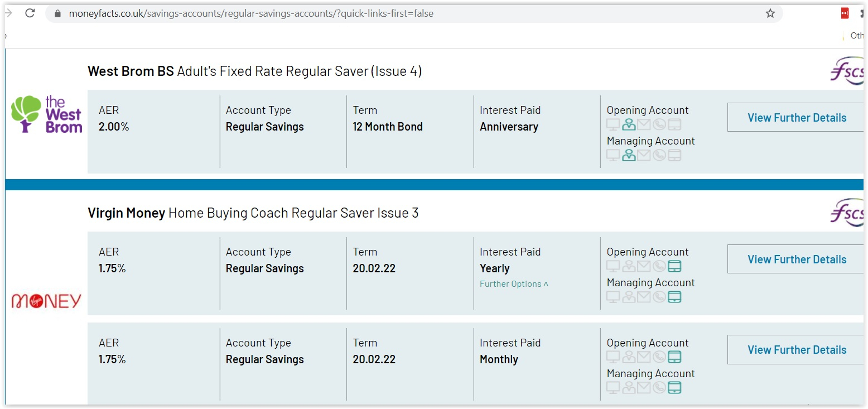Viewport: 868px width, 409px height.
Task: Click Yearly row Opening Account mobile app icon
Action: coord(674,267)
